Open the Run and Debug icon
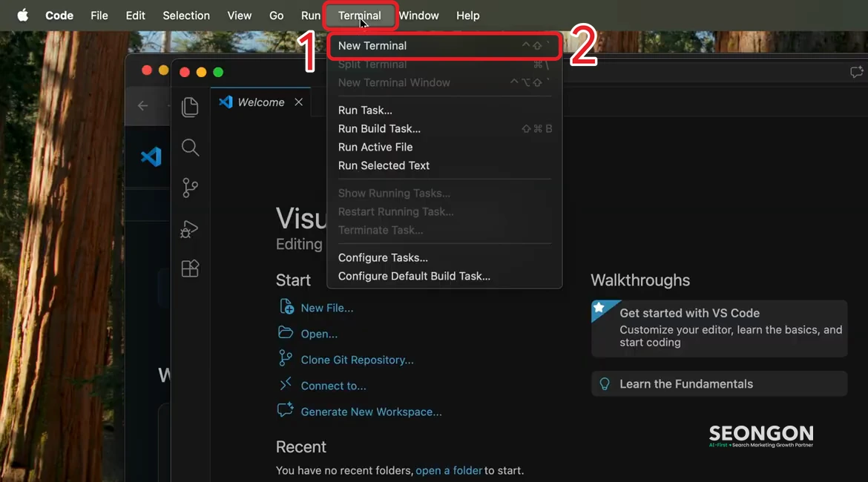Viewport: 868px width, 482px height. [189, 229]
